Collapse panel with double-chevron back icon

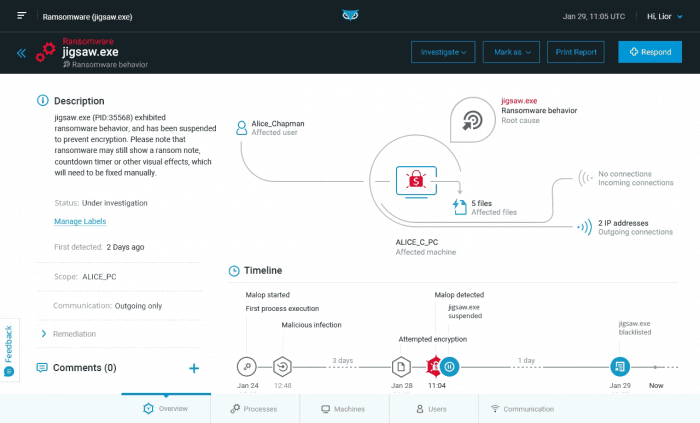(21, 53)
